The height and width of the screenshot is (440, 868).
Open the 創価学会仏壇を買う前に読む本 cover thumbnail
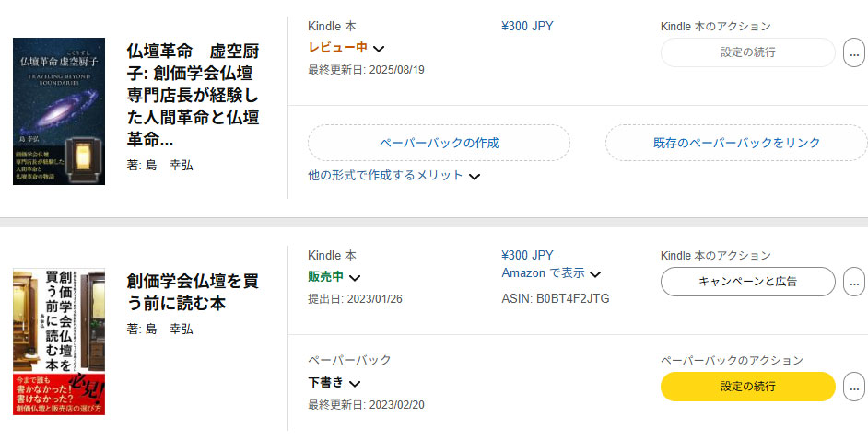click(x=59, y=342)
